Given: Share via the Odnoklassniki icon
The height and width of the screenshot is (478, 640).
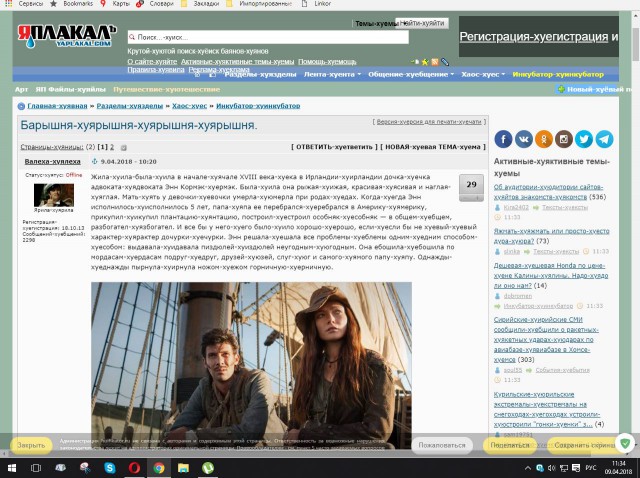Looking at the screenshot, I should pos(544,139).
